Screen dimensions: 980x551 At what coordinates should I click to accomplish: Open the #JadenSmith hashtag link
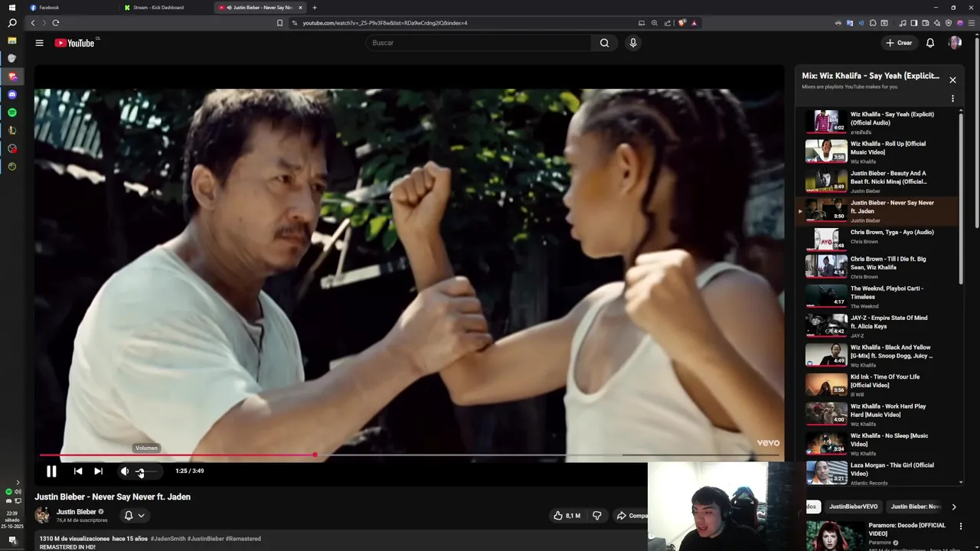168,539
